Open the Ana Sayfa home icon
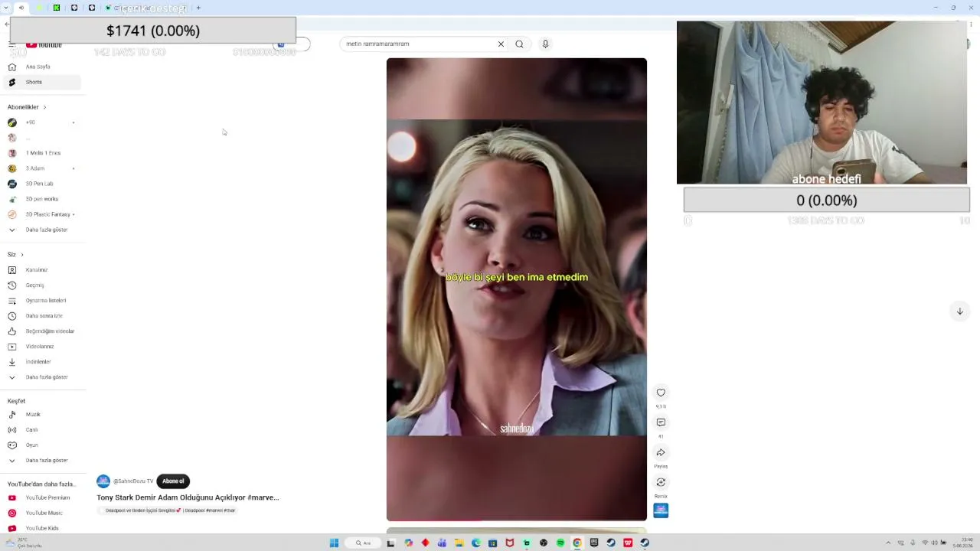This screenshot has height=551, width=980. (x=12, y=67)
